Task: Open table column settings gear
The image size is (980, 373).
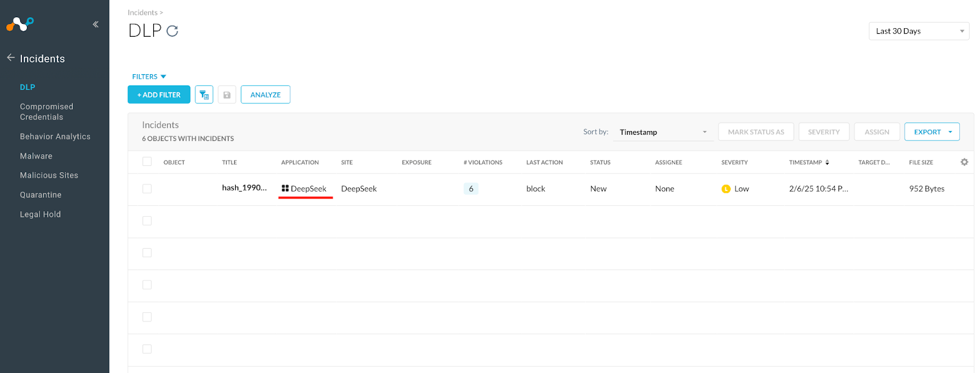Action: tap(964, 162)
